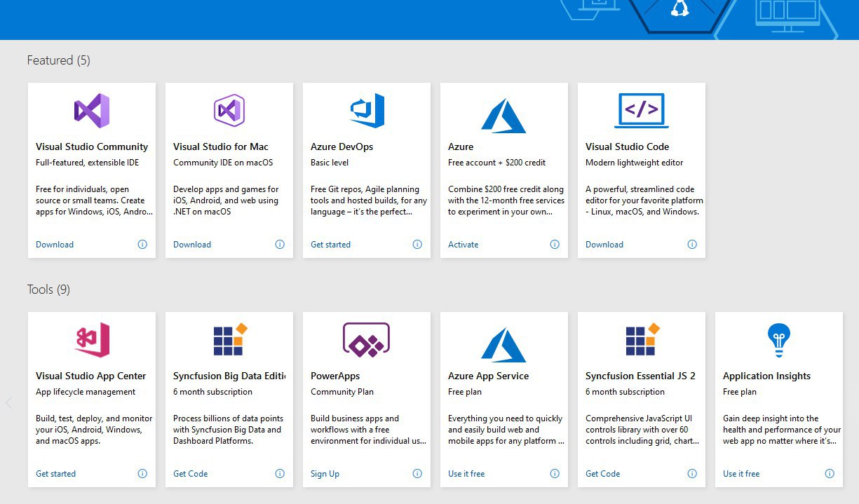Click the Syncfusion Essential JS 2 title
Image resolution: width=859 pixels, height=504 pixels.
pyautogui.click(x=640, y=376)
